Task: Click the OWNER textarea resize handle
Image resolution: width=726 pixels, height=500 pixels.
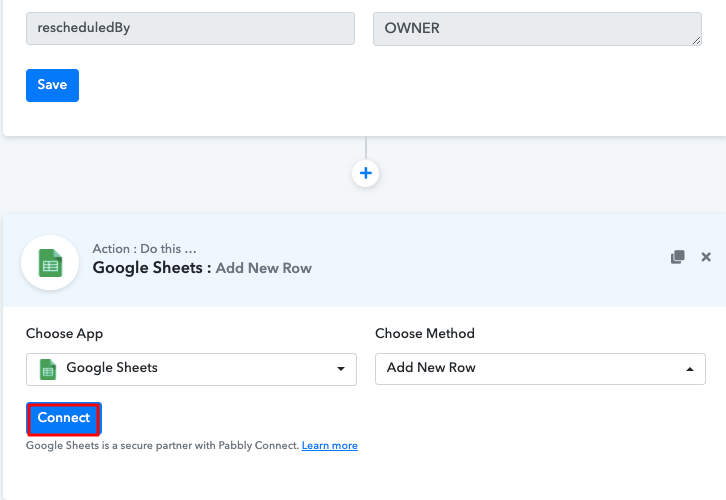Action: (x=697, y=41)
